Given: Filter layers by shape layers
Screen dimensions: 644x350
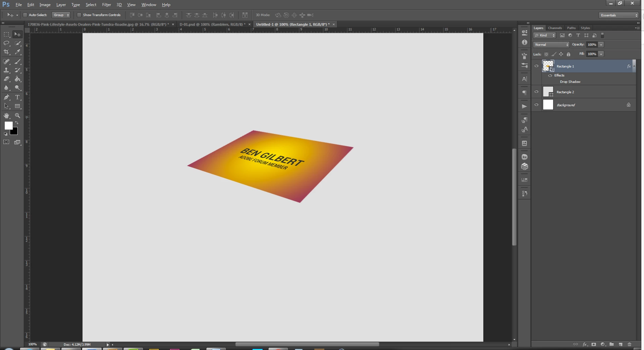Looking at the screenshot, I should click(586, 35).
